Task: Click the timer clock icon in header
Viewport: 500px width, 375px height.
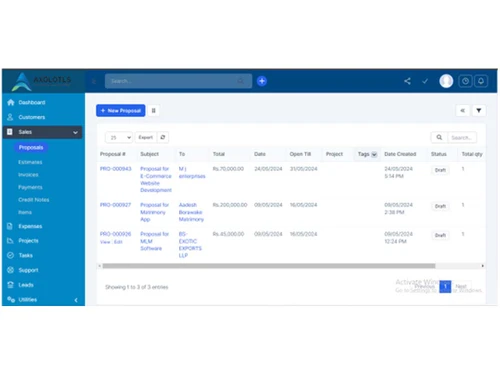Action: pyautogui.click(x=465, y=81)
